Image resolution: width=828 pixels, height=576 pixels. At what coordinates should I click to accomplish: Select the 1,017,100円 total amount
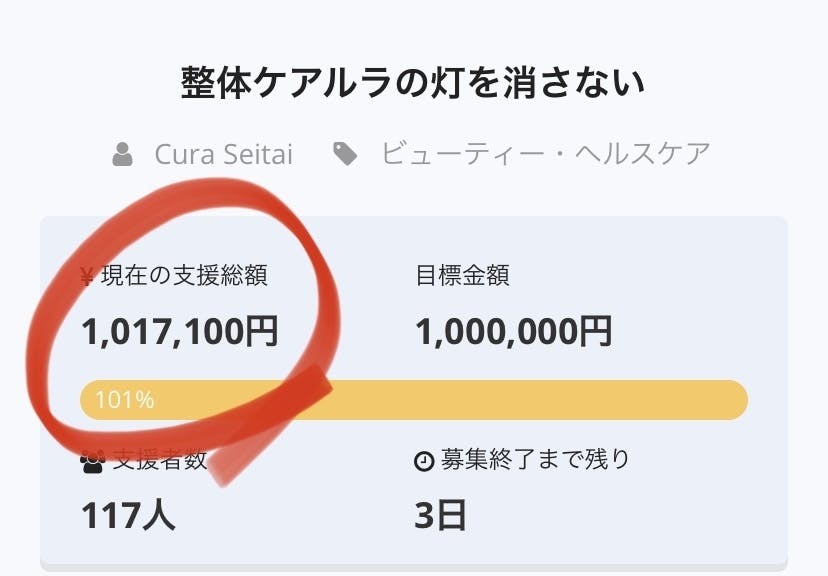click(180, 331)
